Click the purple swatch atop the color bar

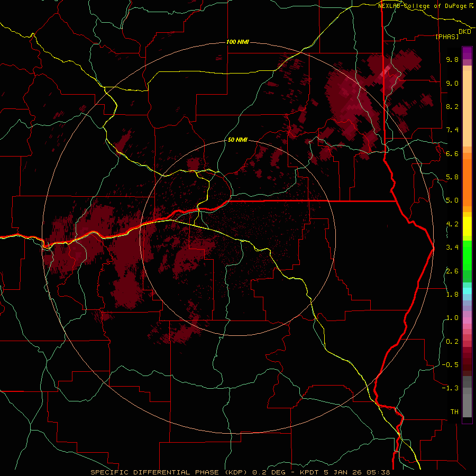[x=467, y=53]
